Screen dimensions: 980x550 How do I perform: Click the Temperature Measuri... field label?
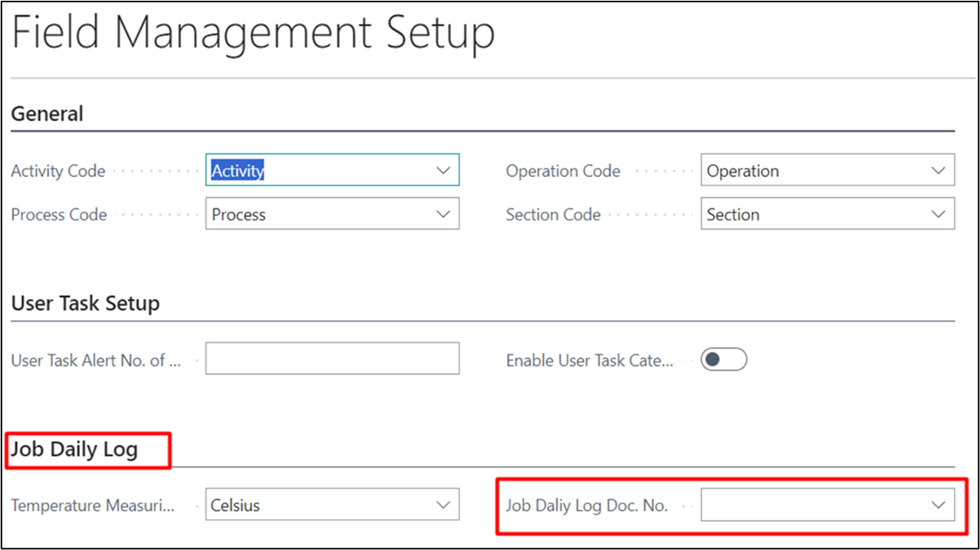point(93,506)
